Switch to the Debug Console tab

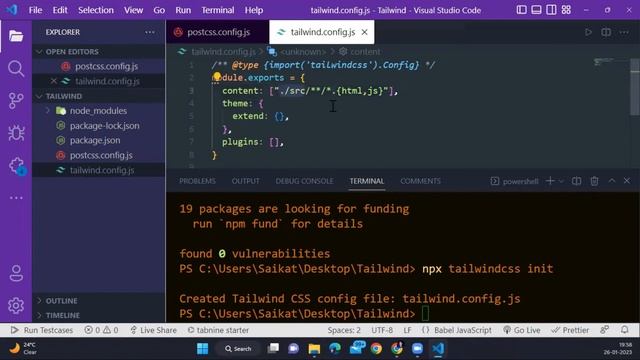304,181
